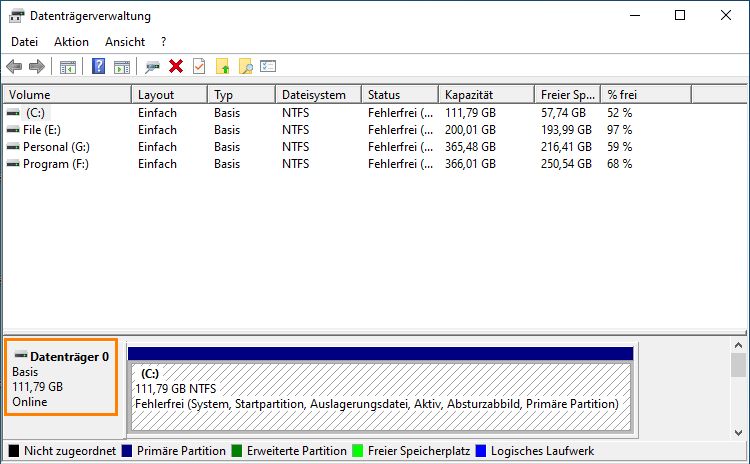Select the Datenträger 0 disk label box

(61, 377)
